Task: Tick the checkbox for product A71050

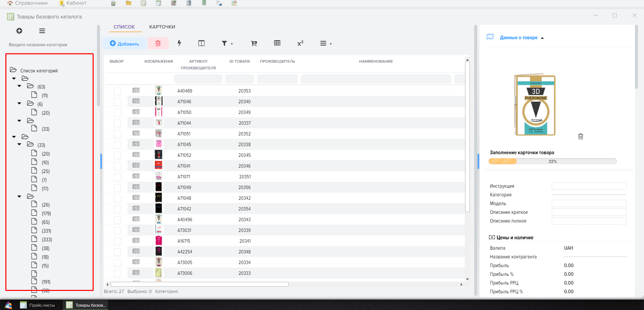Action: pos(117,113)
